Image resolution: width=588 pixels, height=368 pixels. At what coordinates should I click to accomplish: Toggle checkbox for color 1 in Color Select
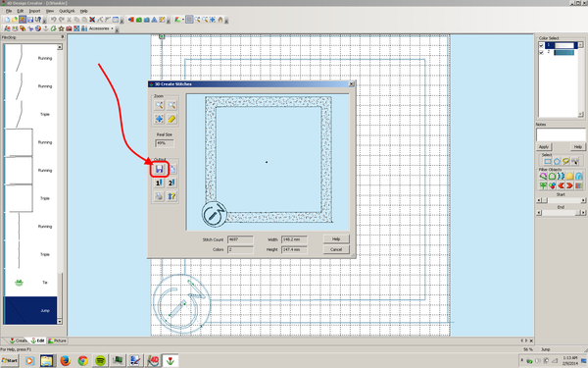tap(541, 45)
